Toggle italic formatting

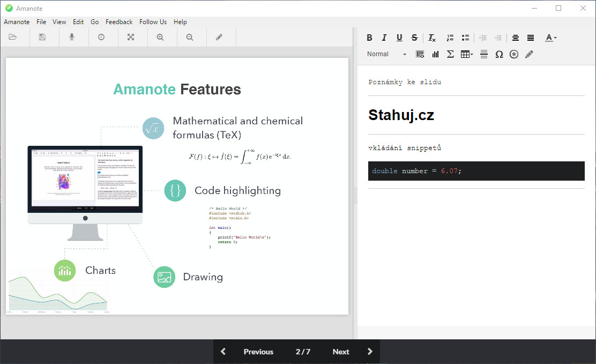[384, 38]
